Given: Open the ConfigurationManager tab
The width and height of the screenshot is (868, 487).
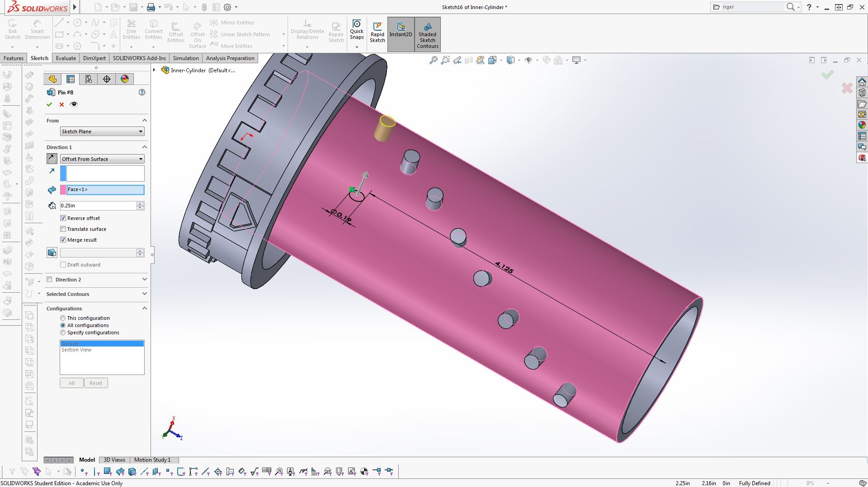Looking at the screenshot, I should (x=89, y=79).
